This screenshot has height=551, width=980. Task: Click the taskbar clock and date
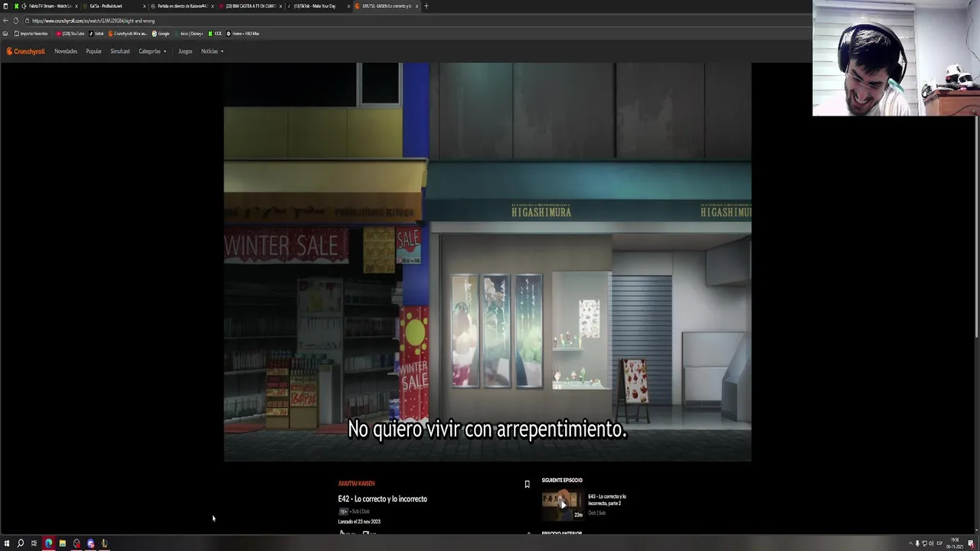(955, 542)
